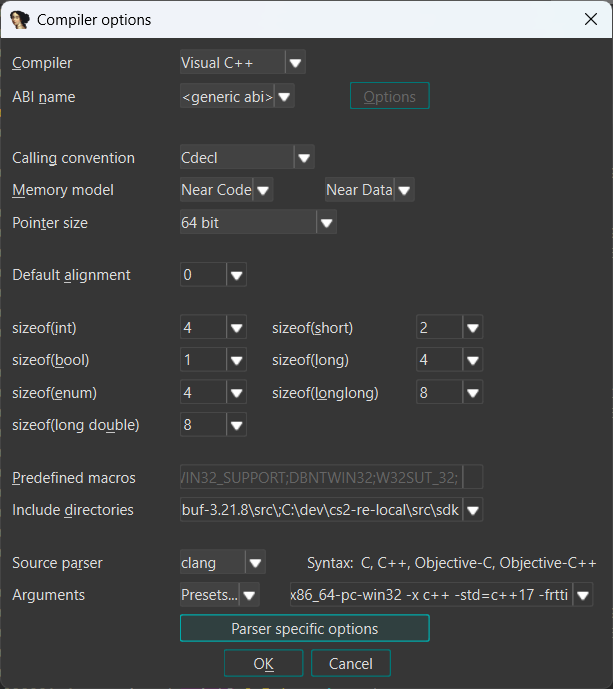Click the sizeof(int) value field showing 4

pos(203,327)
